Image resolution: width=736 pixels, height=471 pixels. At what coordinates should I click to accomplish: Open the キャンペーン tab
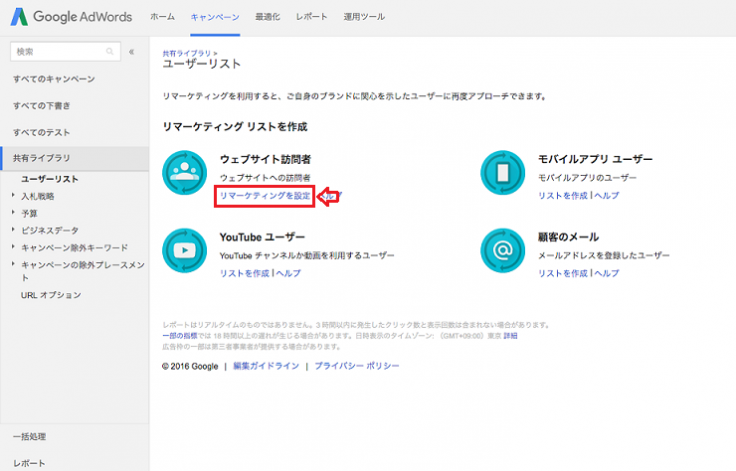tap(215, 17)
